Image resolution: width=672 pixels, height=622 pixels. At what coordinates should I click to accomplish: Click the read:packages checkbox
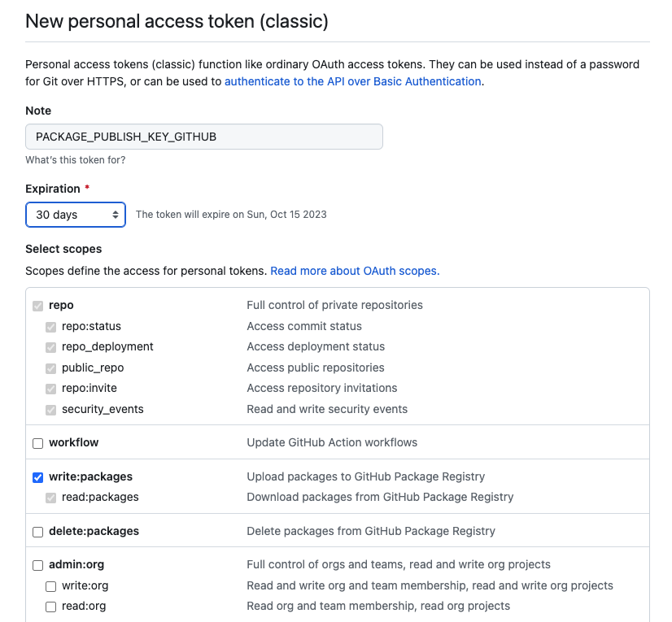coord(50,498)
